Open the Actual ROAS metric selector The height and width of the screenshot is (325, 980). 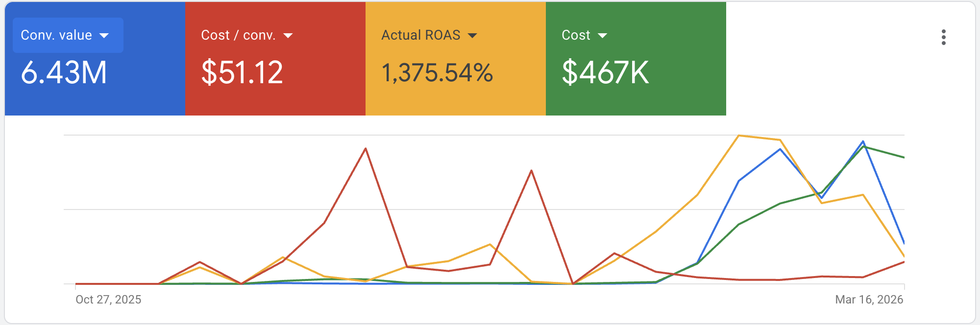(x=429, y=35)
